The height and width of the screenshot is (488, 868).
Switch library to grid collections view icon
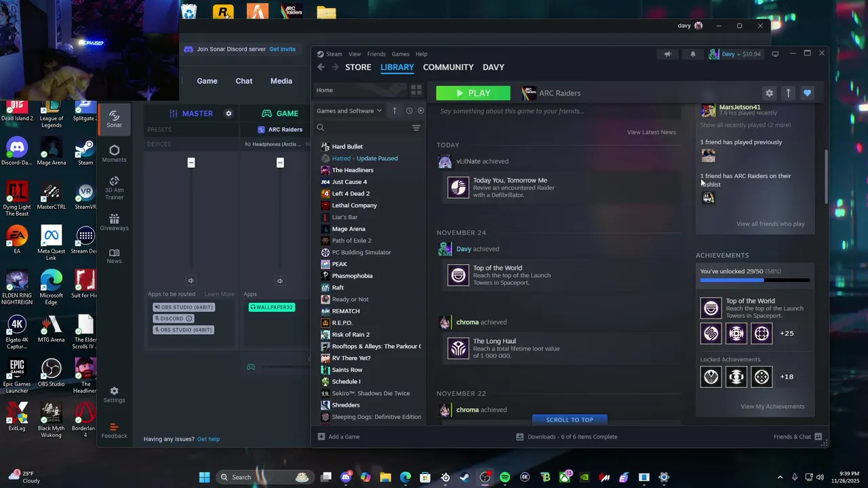pyautogui.click(x=416, y=89)
